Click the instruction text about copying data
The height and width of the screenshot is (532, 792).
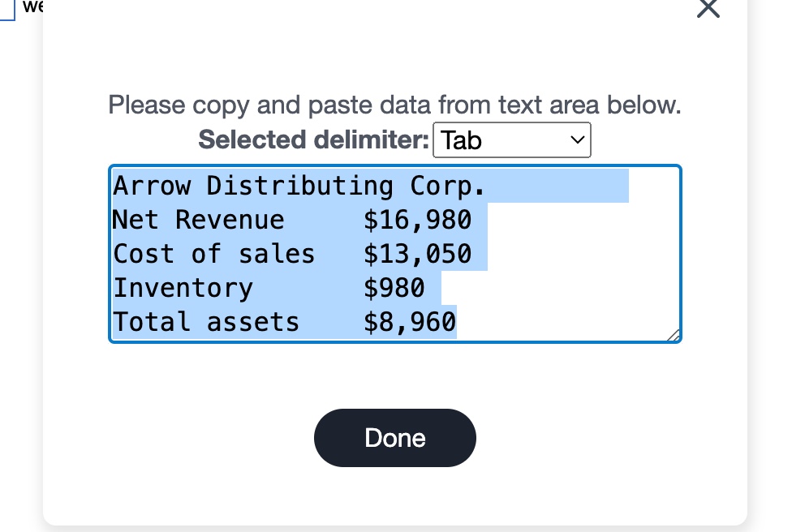pyautogui.click(x=395, y=105)
